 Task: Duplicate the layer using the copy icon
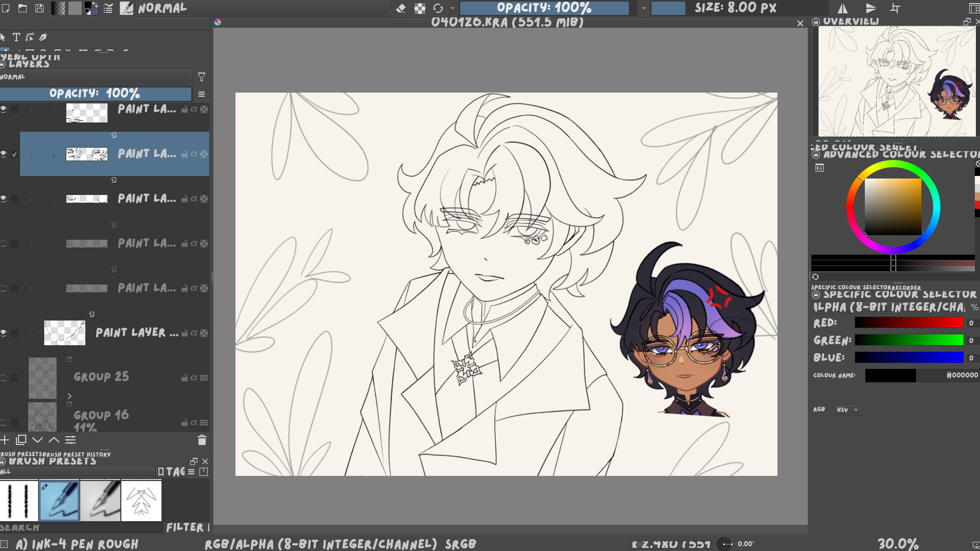click(21, 440)
